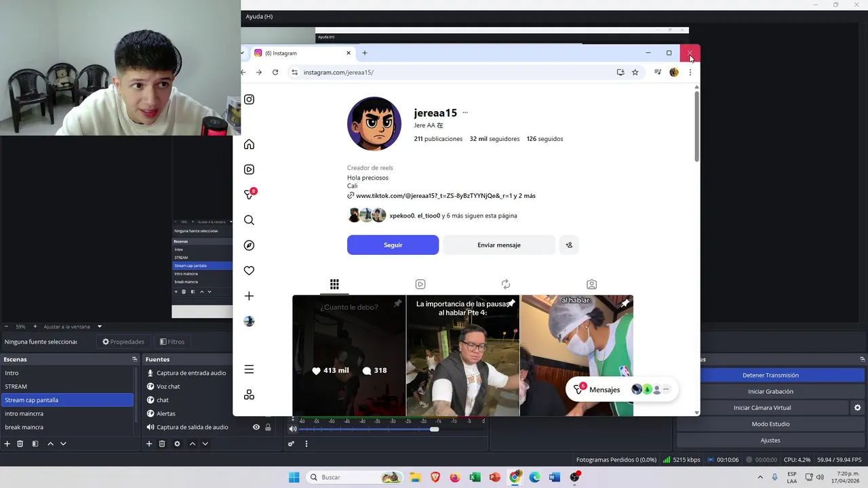868x488 pixels.
Task: Select the STREAM scene
Action: pyautogui.click(x=68, y=386)
